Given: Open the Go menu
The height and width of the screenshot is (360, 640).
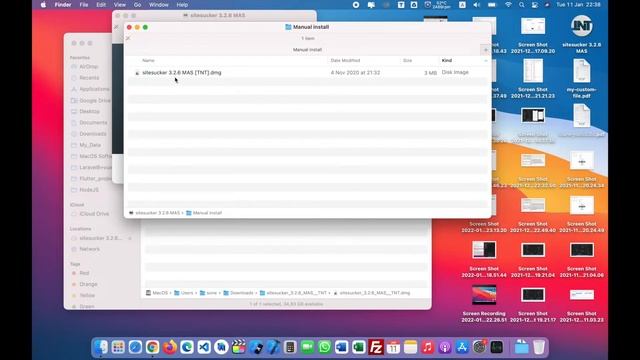Looking at the screenshot, I should (138, 5).
